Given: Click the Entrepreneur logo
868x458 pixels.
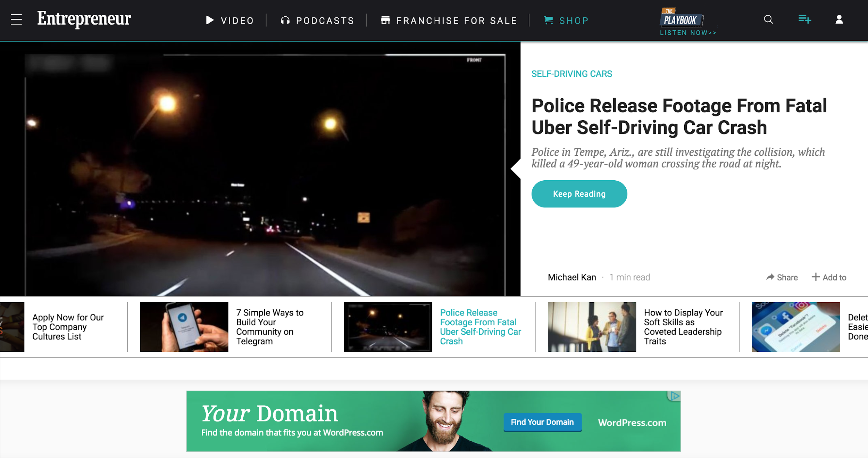Looking at the screenshot, I should click(x=84, y=19).
